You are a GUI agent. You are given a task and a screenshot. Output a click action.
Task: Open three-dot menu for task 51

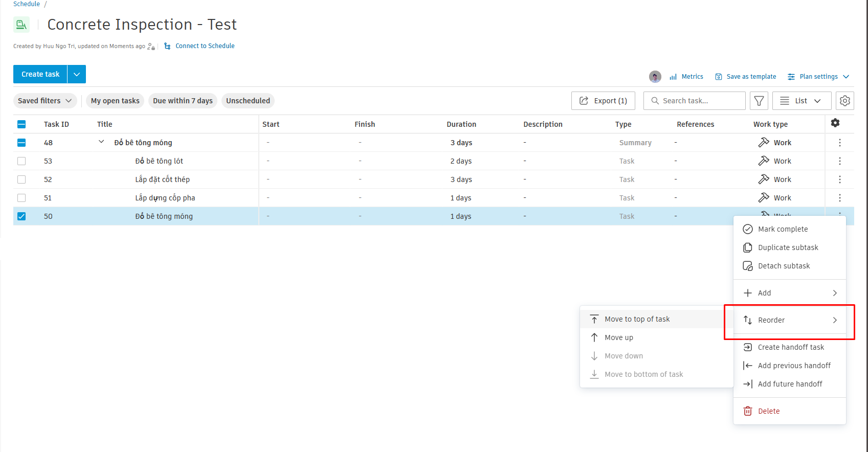pyautogui.click(x=840, y=198)
